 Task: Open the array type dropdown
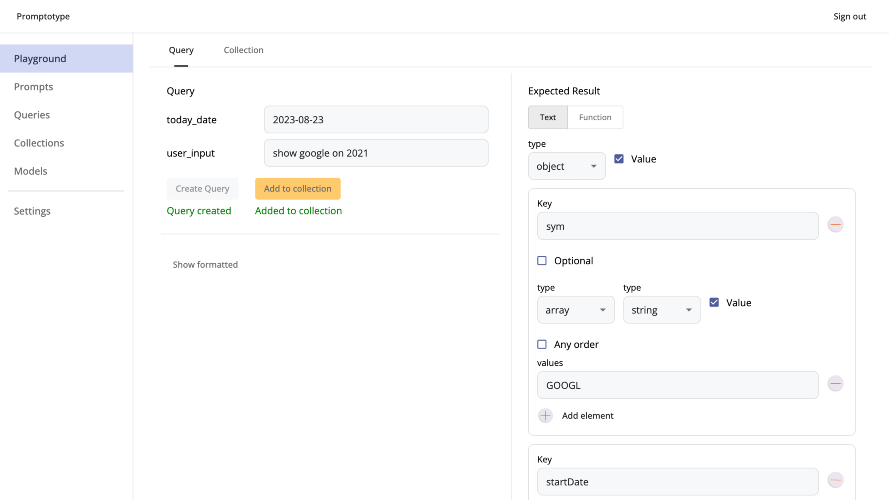575,310
